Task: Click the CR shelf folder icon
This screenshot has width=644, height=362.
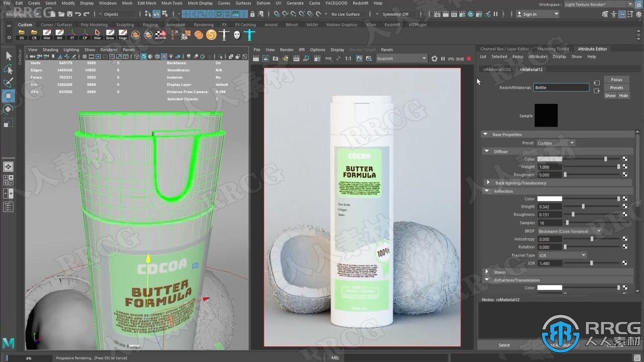Action: [x=34, y=35]
